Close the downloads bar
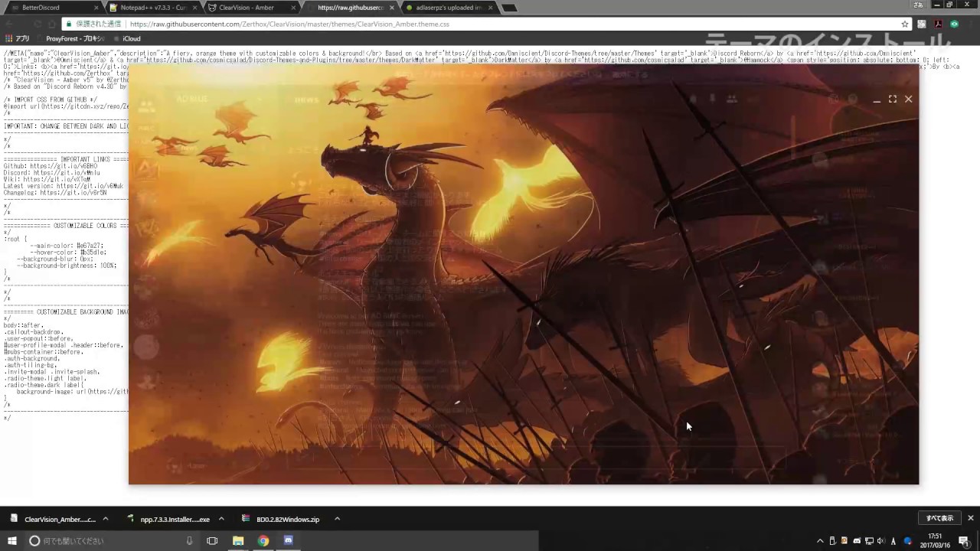980x551 pixels. [970, 518]
